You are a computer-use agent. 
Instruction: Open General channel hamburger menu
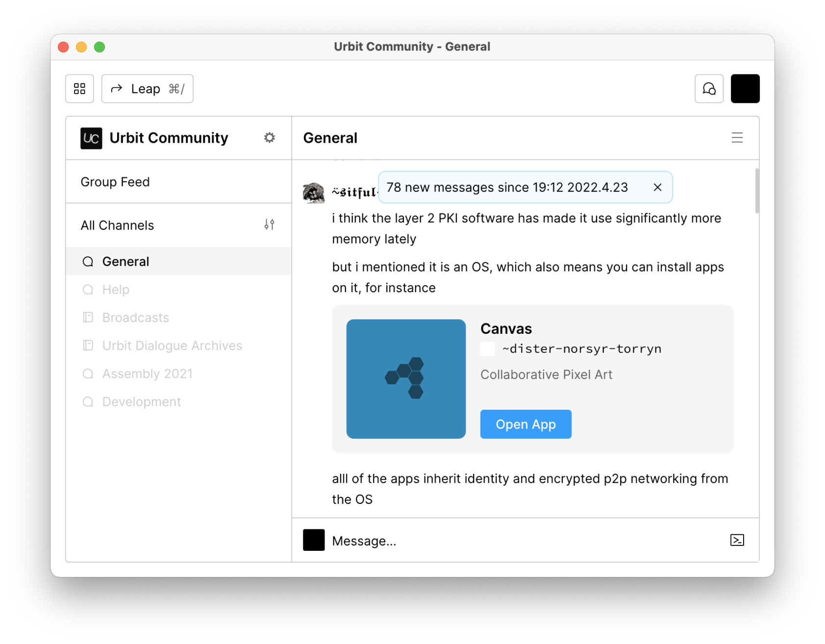(x=737, y=138)
